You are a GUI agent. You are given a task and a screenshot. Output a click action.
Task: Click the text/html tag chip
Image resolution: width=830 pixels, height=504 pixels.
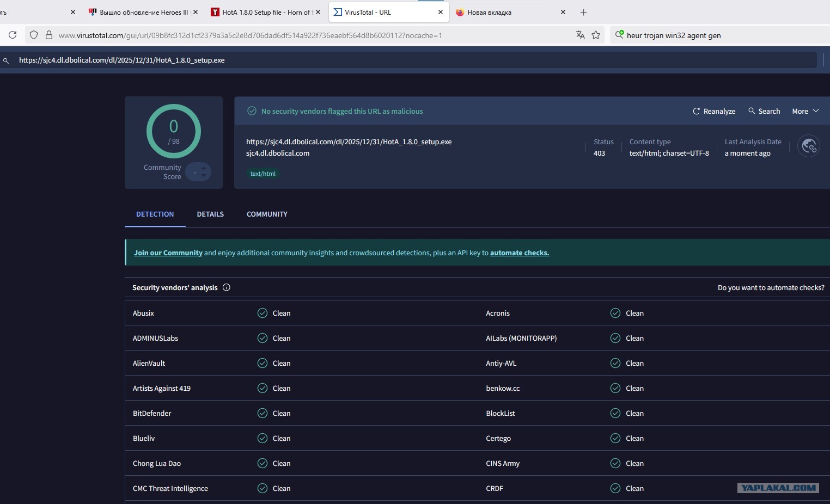pos(263,174)
